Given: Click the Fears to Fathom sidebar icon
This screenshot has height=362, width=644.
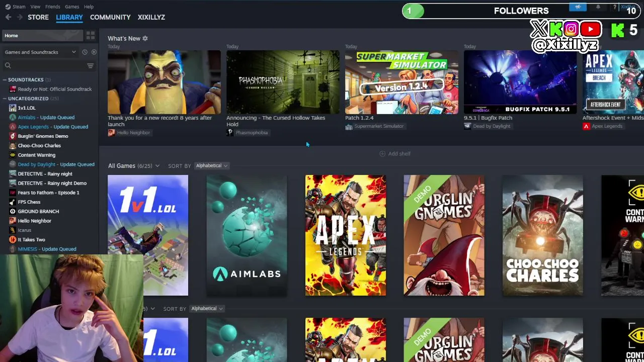Looking at the screenshot, I should click(13, 193).
